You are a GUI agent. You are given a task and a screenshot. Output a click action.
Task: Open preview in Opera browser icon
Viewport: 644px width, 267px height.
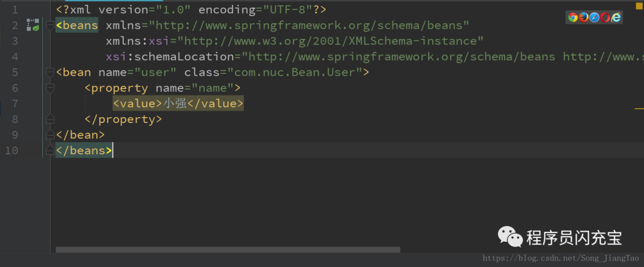coord(605,17)
